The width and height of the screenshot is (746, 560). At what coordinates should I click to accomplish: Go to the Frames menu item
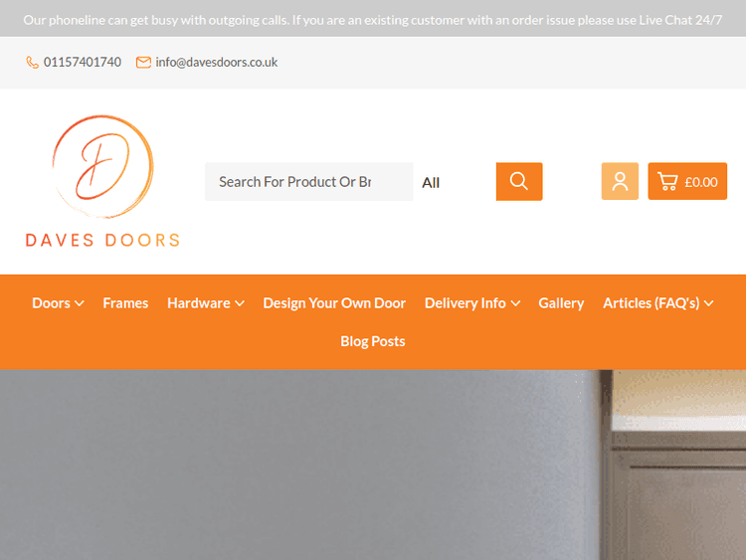(125, 303)
